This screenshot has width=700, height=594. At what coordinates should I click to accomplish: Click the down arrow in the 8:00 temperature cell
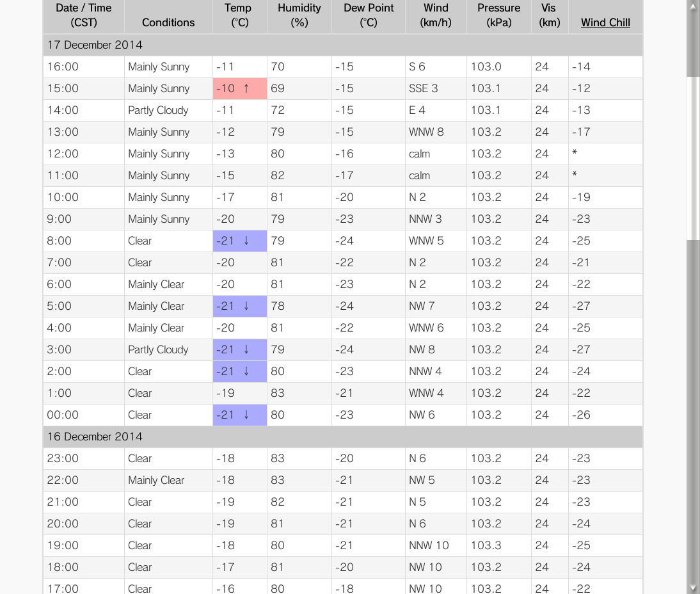click(246, 241)
